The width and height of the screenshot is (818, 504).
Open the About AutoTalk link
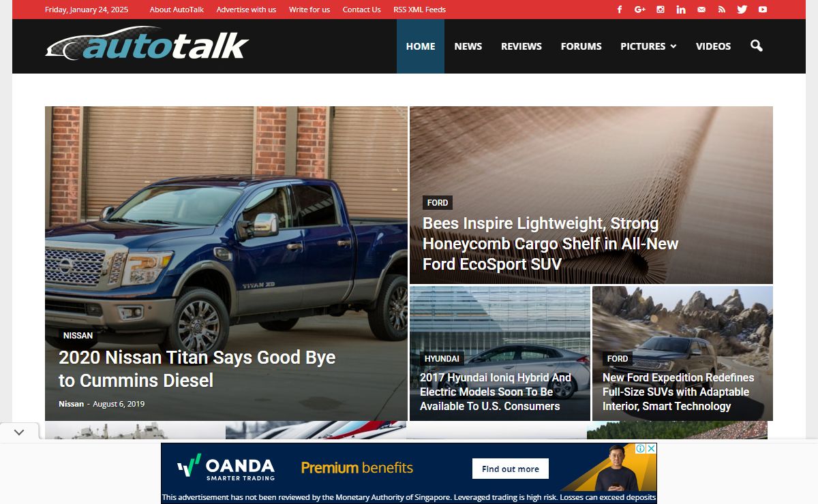175,10
